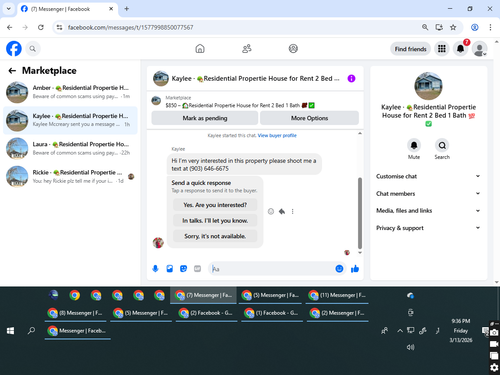
Task: Open the taskbar search icon
Action: point(31,331)
